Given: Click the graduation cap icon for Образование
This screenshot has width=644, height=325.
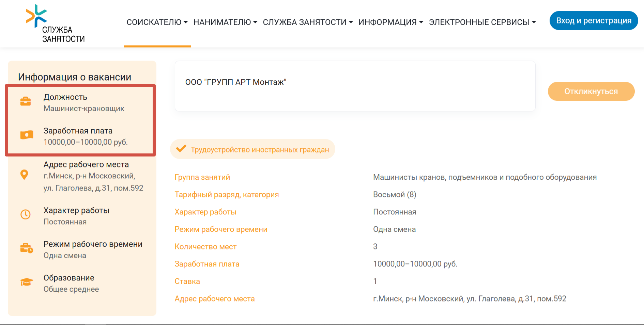Looking at the screenshot, I should point(26,282).
